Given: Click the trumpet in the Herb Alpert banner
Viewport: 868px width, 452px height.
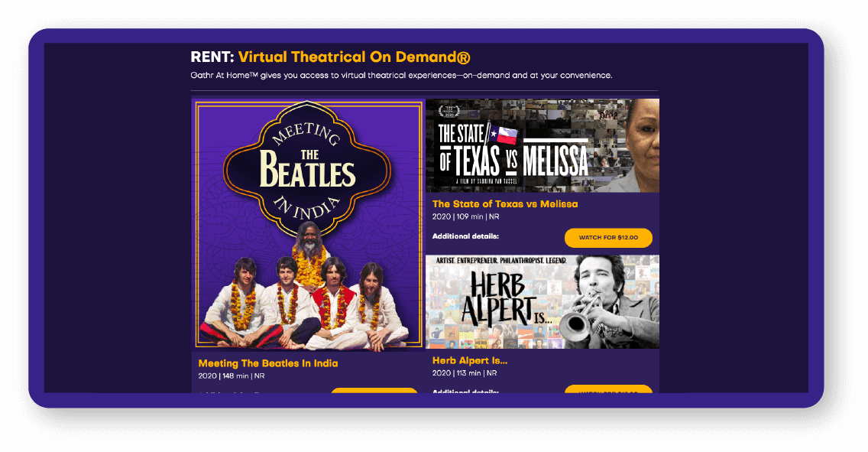Looking at the screenshot, I should point(581,319).
